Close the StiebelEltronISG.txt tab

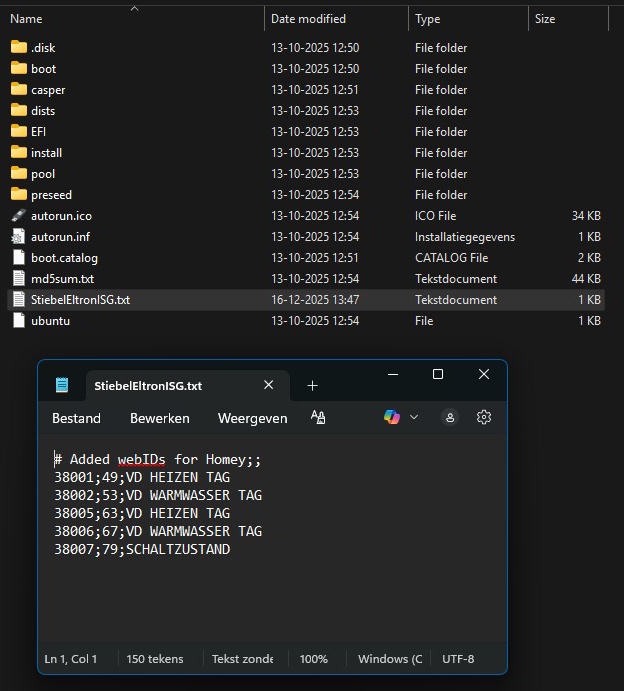[x=268, y=385]
